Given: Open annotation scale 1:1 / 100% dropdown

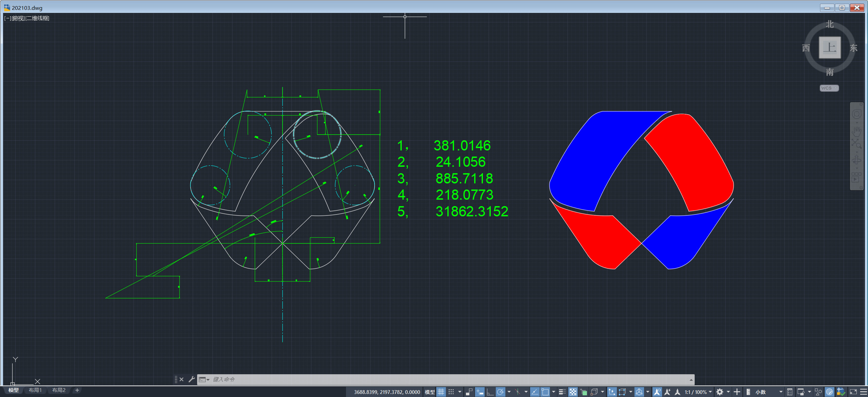Looking at the screenshot, I should click(698, 392).
